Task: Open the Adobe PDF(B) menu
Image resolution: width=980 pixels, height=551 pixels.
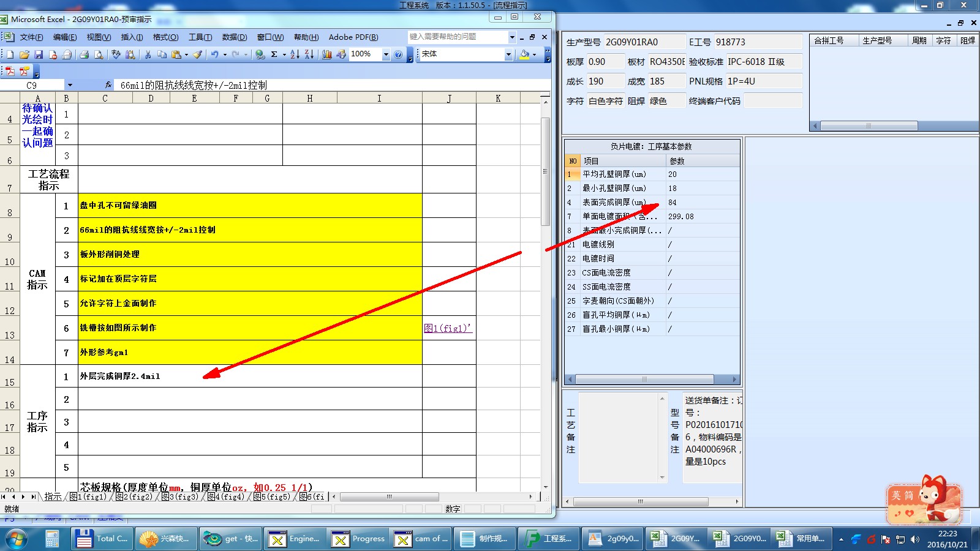Action: (353, 37)
